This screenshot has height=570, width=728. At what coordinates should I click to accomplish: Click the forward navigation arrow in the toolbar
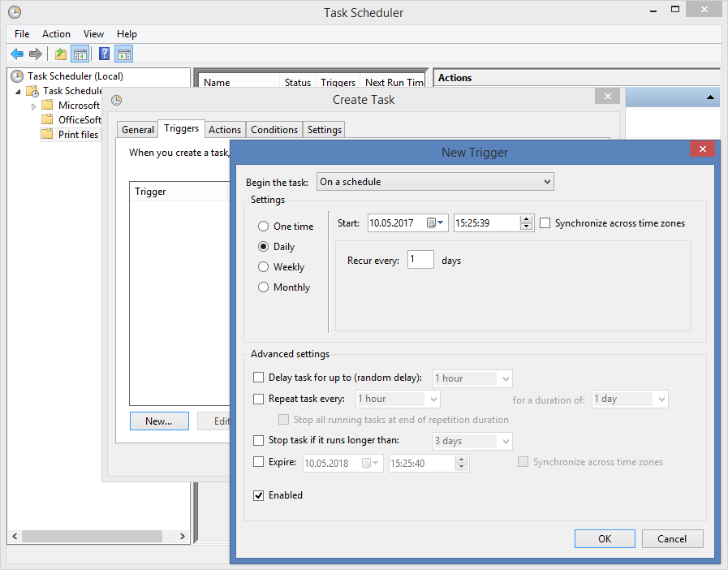35,54
